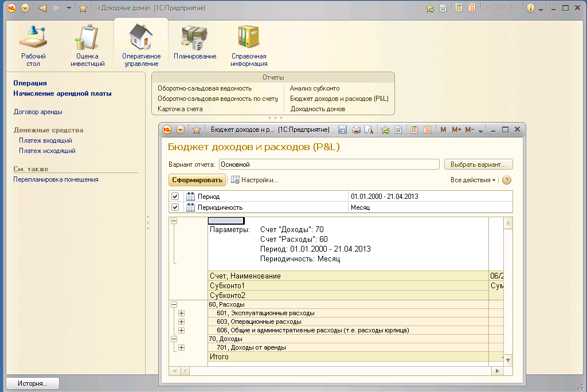
Task: Uncheck the Периодичность checkbox
Action: click(175, 207)
